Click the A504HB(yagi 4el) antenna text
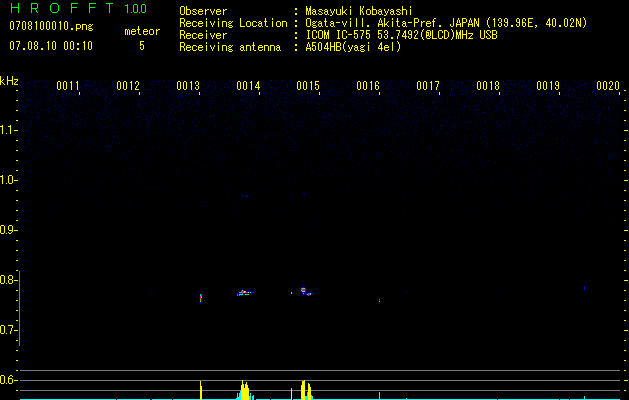This screenshot has width=629, height=400. [353, 47]
